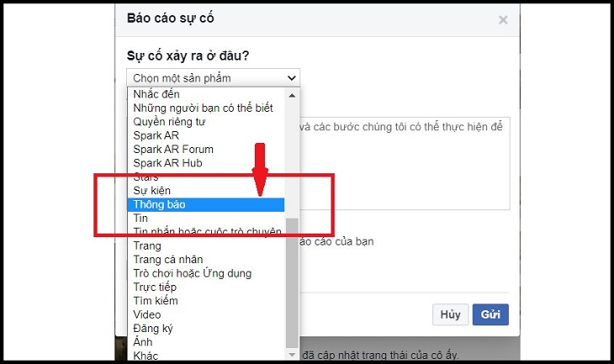This screenshot has width=614, height=364.
Task: Select Spark AR Forum option
Action: (x=206, y=149)
